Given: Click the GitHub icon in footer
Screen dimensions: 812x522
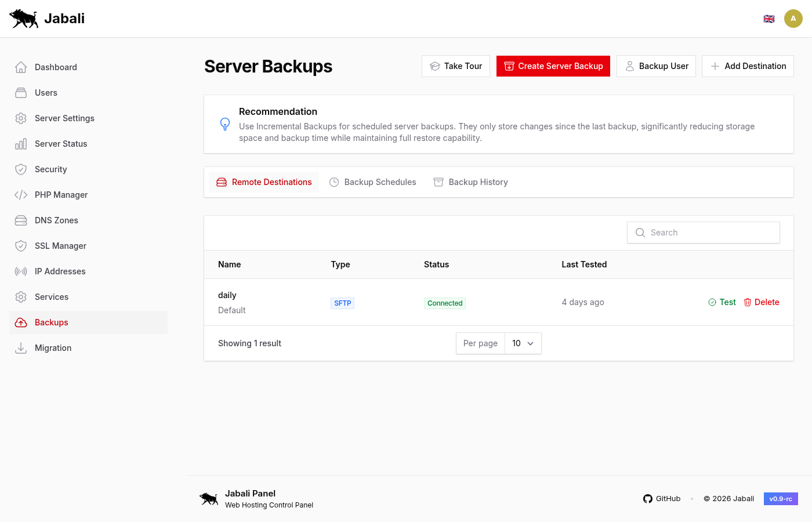Looking at the screenshot, I should click(x=648, y=499).
